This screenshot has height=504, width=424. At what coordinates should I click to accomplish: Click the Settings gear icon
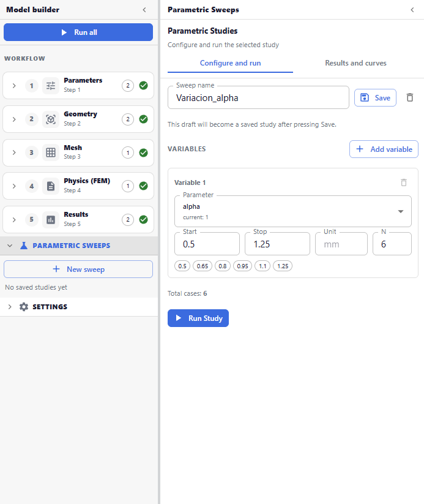click(24, 307)
